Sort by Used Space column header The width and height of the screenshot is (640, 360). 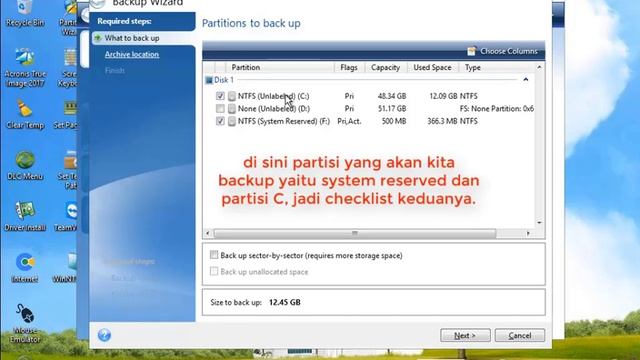tap(432, 67)
